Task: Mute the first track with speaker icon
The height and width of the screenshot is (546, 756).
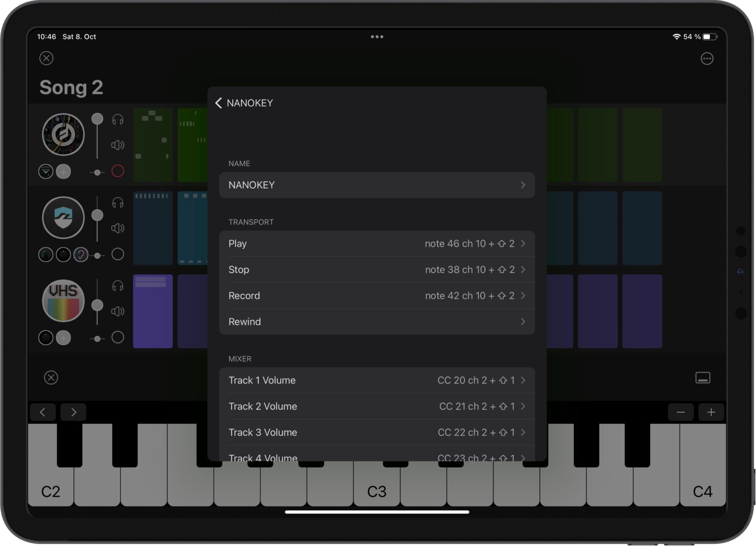Action: tap(118, 145)
